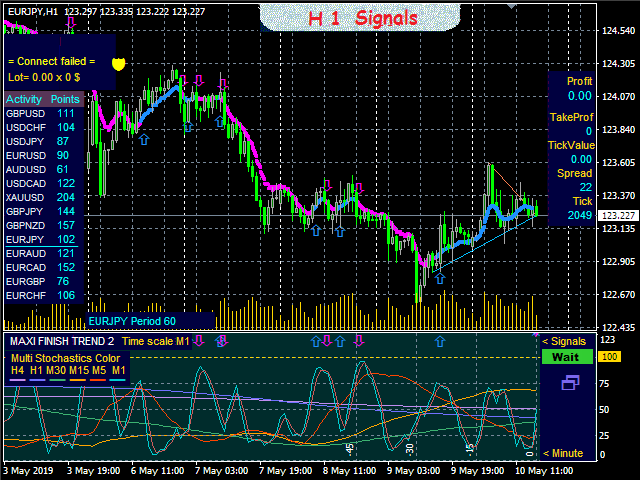
Task: Click the XAUUSD points value 204
Action: [x=66, y=198]
